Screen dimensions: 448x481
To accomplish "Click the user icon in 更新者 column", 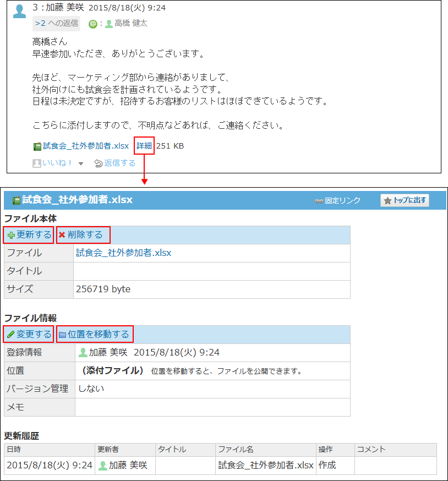I will [102, 466].
